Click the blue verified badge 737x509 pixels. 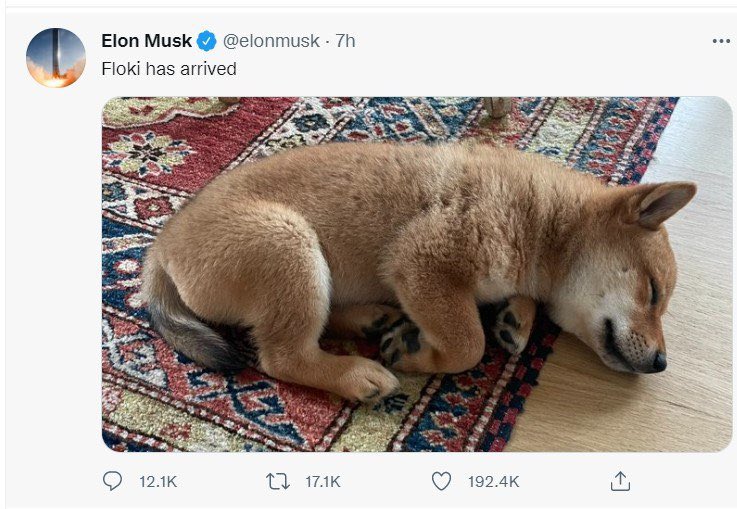coord(207,41)
